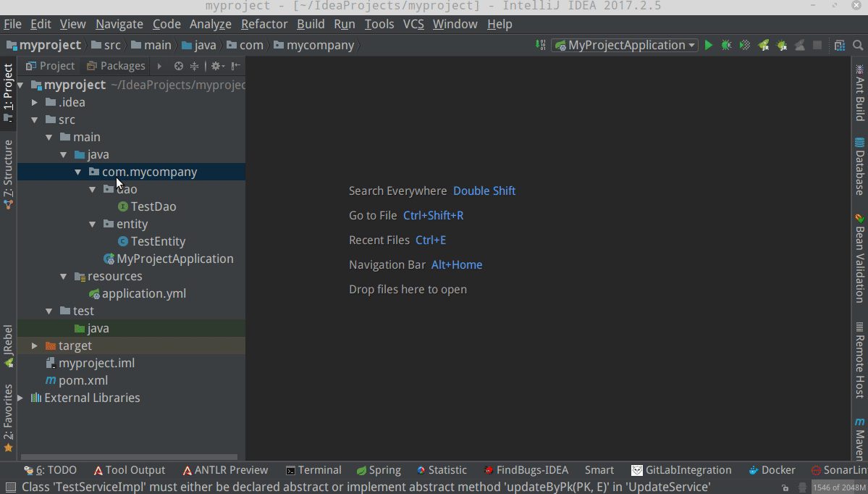
Task: Click mycompany in the navigation breadcrumb
Action: click(314, 46)
